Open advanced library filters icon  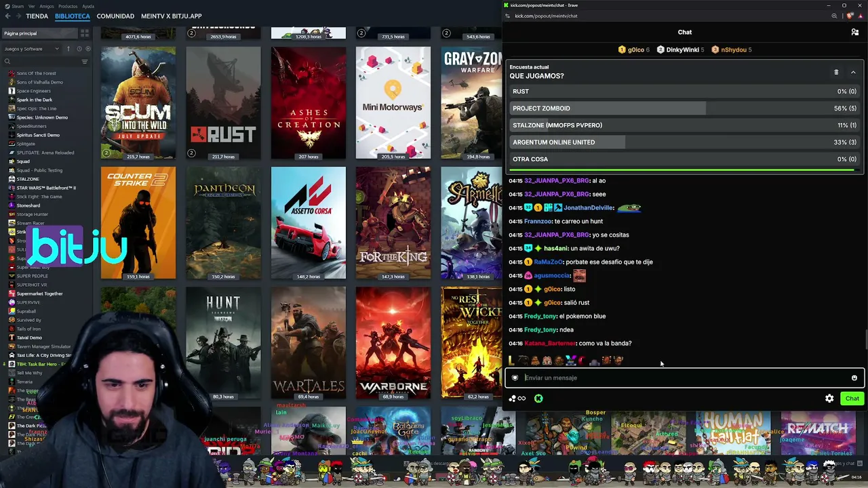point(85,62)
